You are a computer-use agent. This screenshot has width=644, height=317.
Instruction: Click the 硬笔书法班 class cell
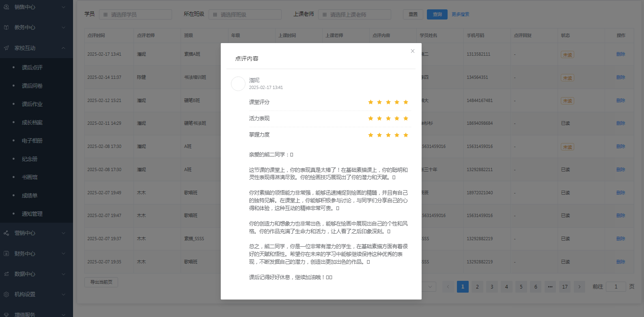[195, 123]
